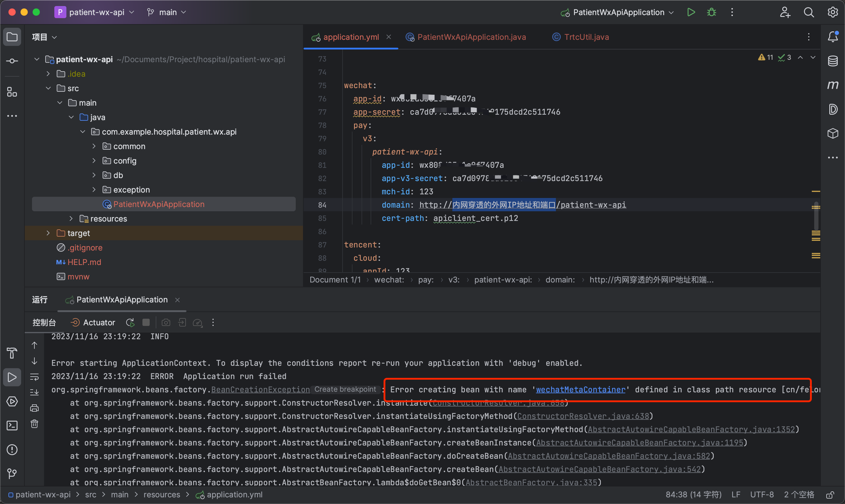
Task: Open the 项目 view options dropdown
Action: tap(44, 37)
